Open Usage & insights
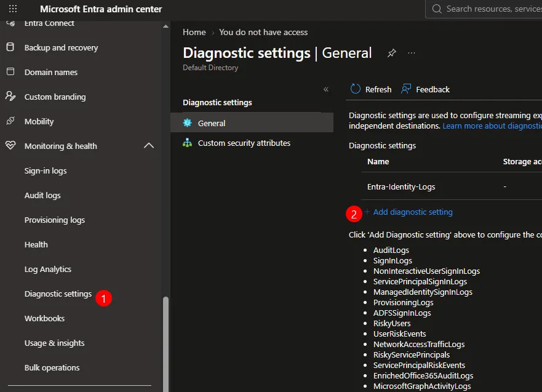542x392 pixels. 54,343
